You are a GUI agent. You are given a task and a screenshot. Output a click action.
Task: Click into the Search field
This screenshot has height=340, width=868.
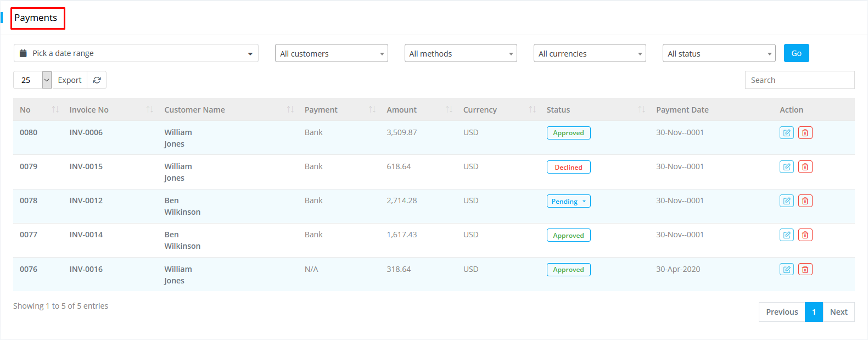coord(799,80)
